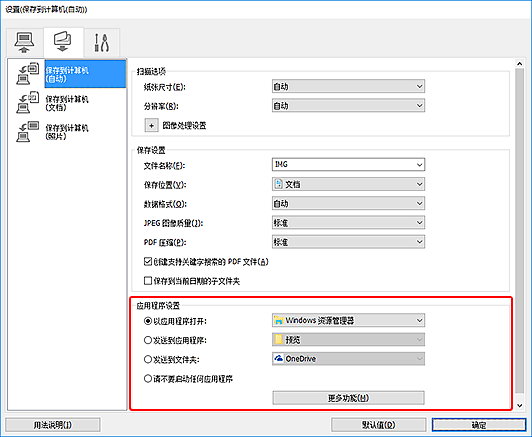532x437 pixels.
Task: Select 发送到文件夹 radio button
Action: point(148,359)
